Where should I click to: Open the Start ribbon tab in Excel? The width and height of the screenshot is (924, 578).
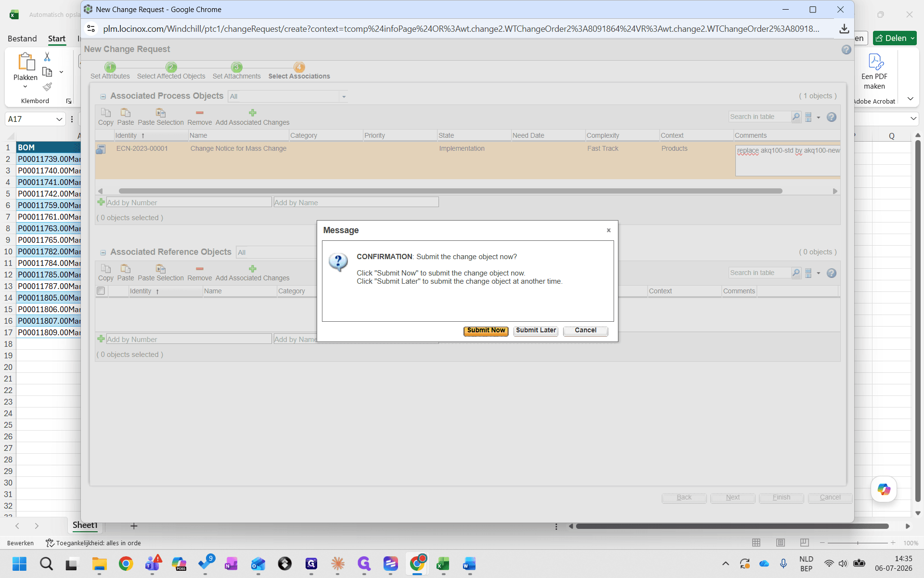[x=57, y=39]
